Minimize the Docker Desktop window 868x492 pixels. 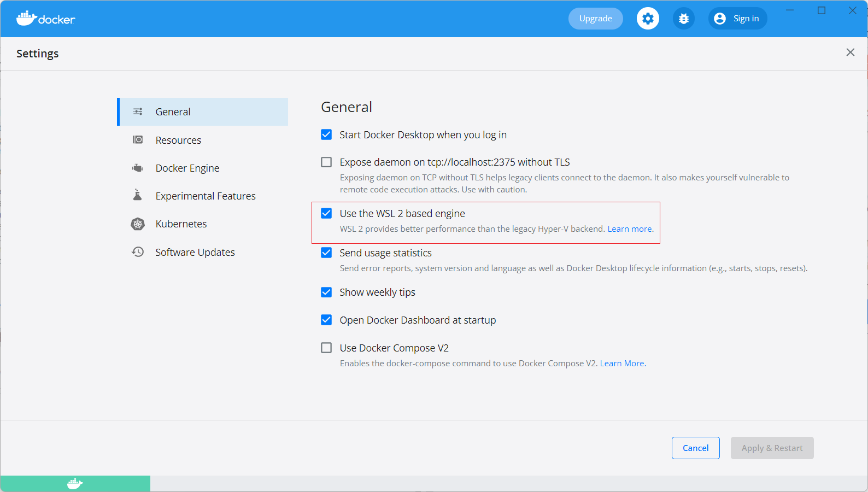(x=790, y=10)
